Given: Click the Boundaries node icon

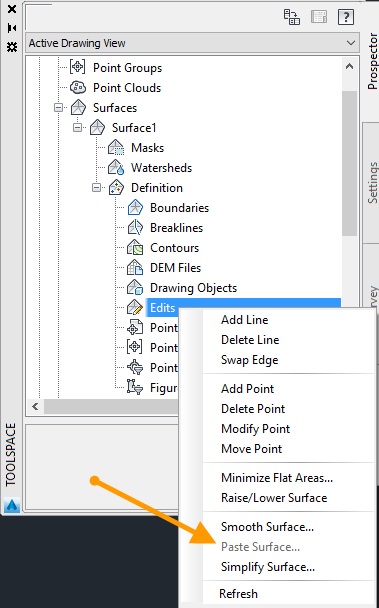Looking at the screenshot, I should (135, 207).
